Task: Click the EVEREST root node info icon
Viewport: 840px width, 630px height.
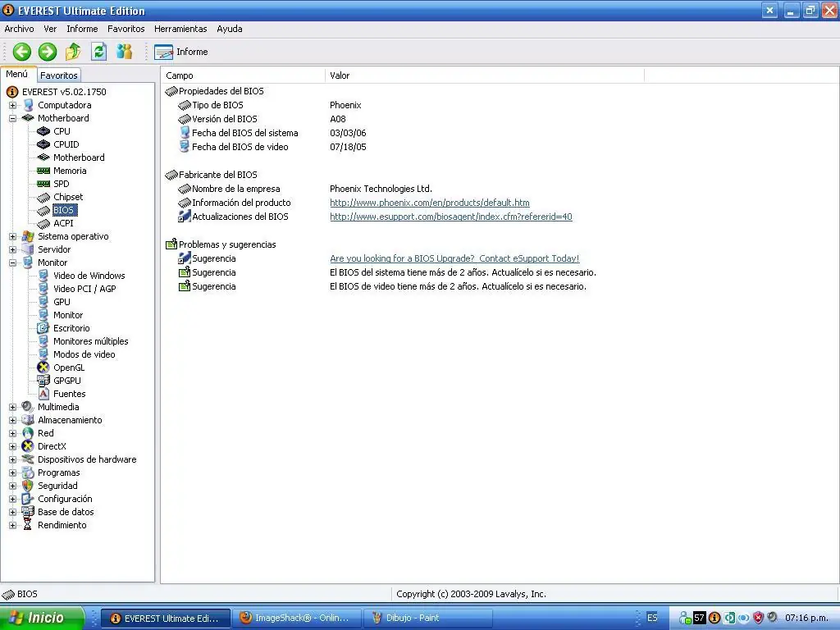Action: point(12,92)
